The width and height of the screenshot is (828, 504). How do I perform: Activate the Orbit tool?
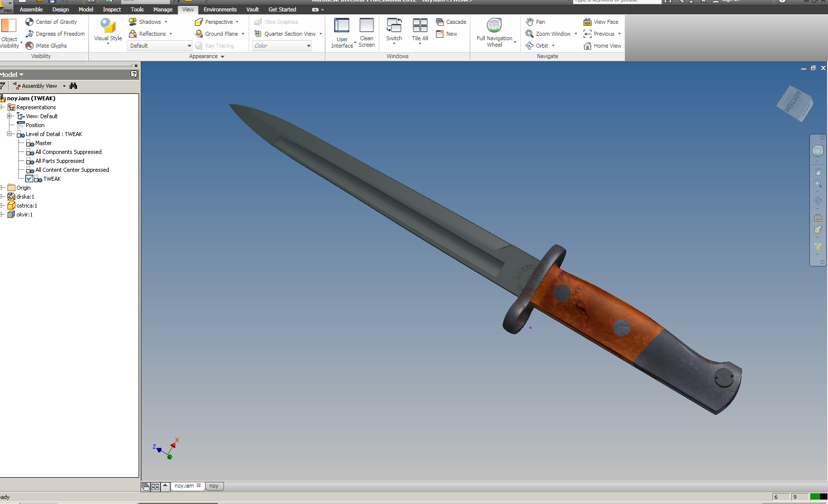click(537, 46)
